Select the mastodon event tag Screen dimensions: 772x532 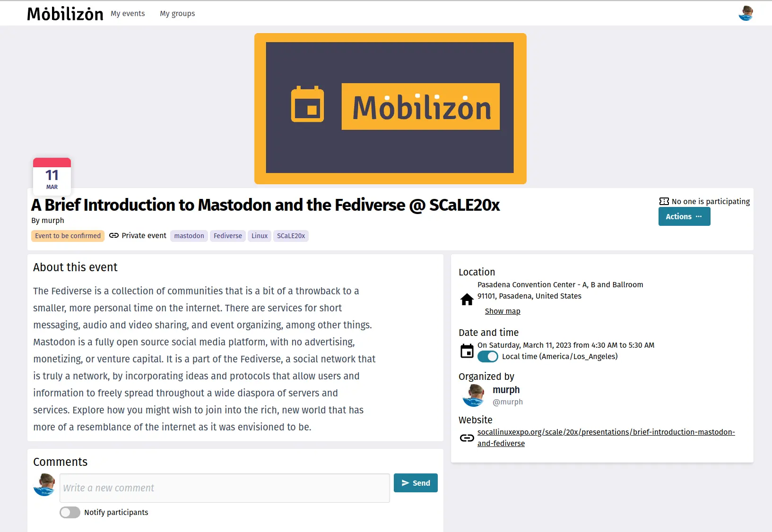tap(189, 235)
